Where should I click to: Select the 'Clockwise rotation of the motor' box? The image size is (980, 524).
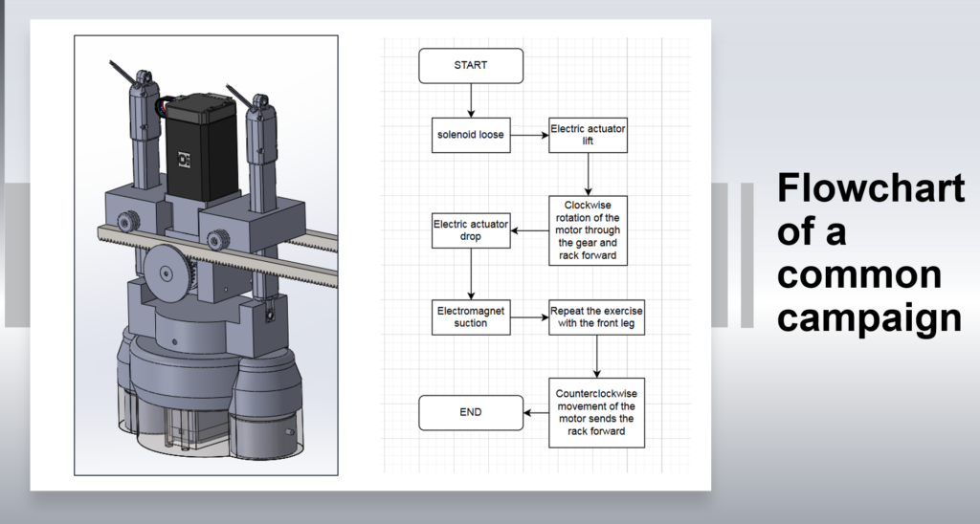(x=588, y=230)
